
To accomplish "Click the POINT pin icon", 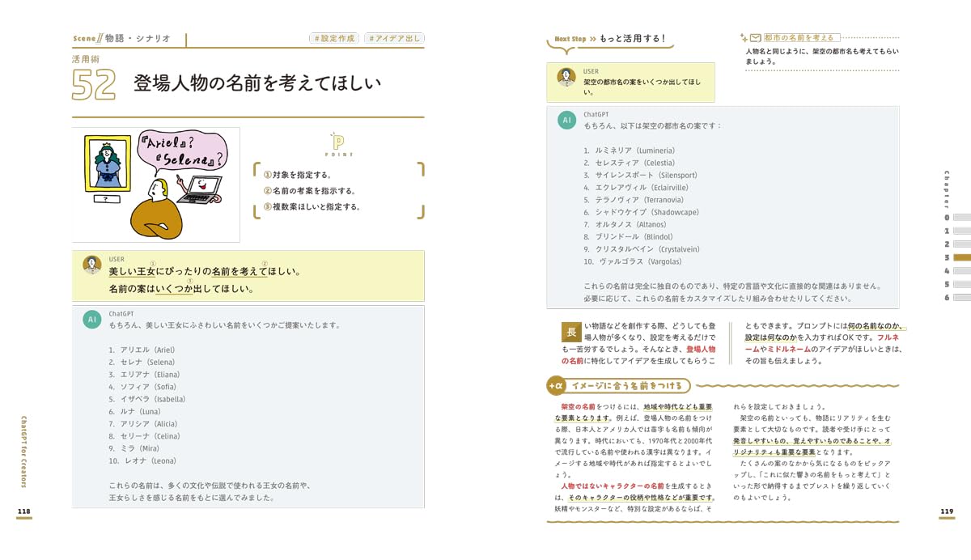I will (337, 141).
